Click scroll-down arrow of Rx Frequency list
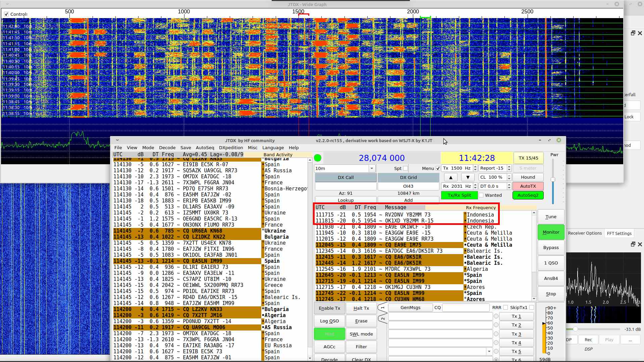The height and width of the screenshot is (362, 644). [534, 299]
